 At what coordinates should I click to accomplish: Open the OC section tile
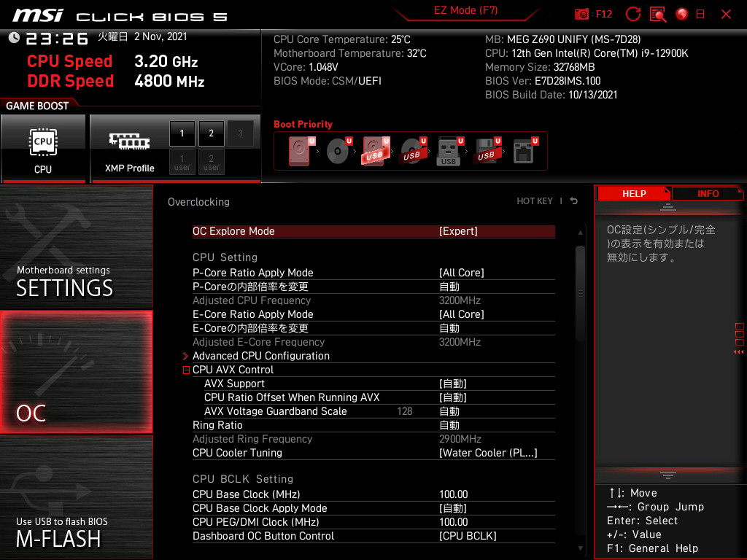tap(76, 373)
